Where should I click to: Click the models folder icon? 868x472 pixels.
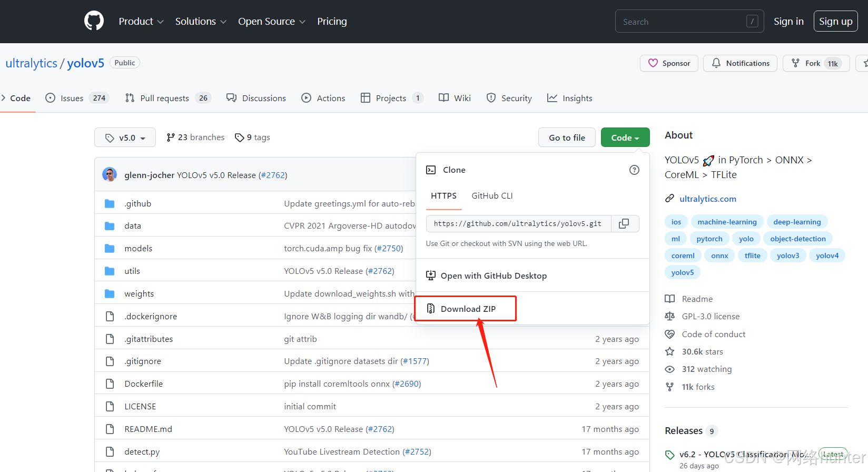(x=110, y=248)
